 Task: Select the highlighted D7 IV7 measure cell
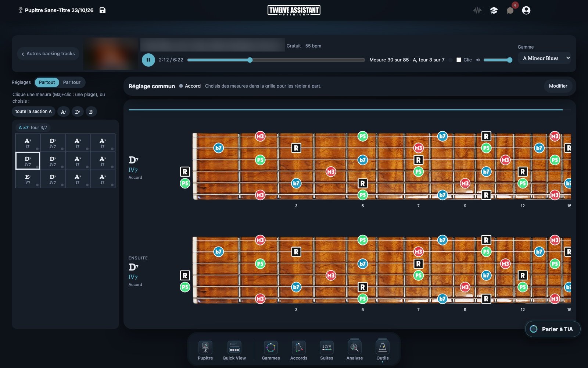point(28,161)
